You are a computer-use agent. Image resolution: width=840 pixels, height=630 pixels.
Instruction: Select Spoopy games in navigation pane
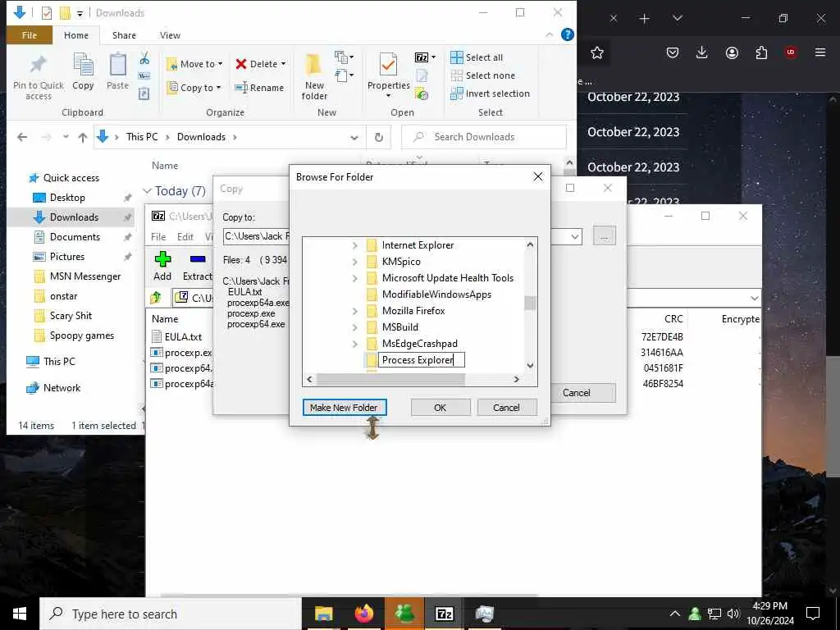81,336
